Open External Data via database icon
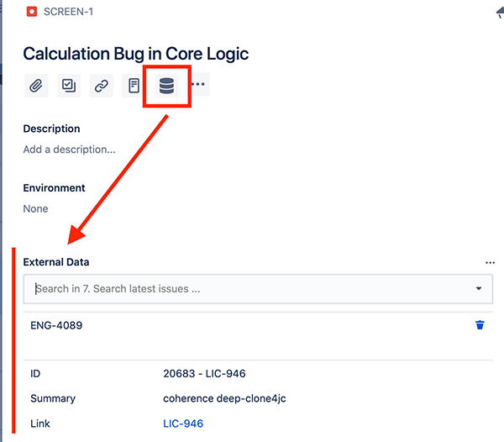 (x=166, y=86)
